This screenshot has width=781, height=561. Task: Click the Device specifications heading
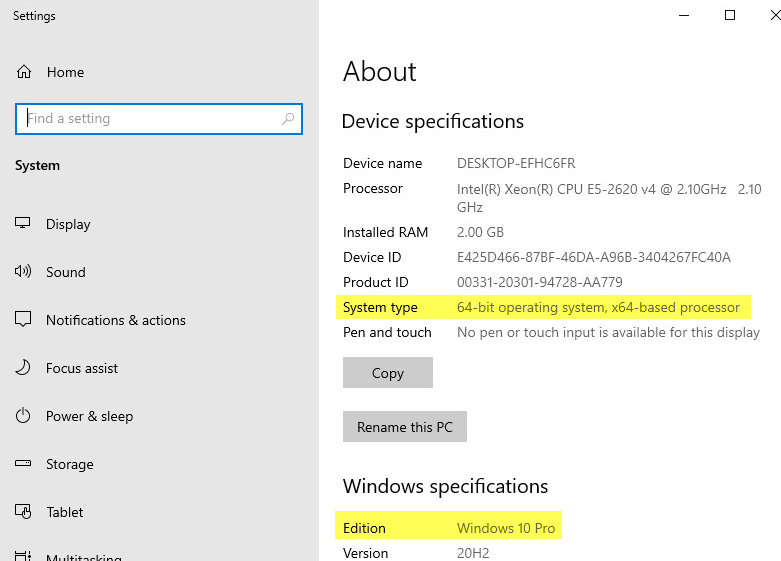coord(433,122)
